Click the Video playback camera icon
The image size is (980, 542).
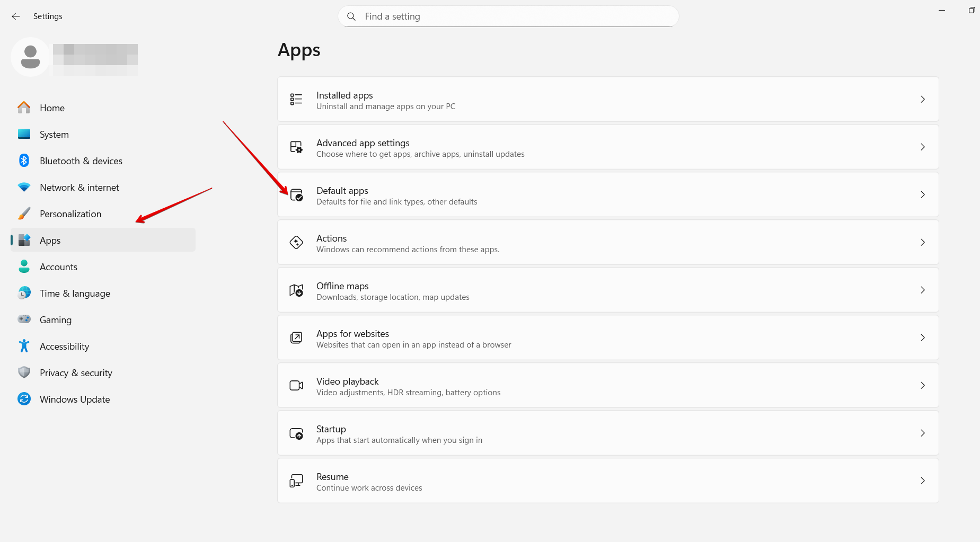tap(296, 385)
